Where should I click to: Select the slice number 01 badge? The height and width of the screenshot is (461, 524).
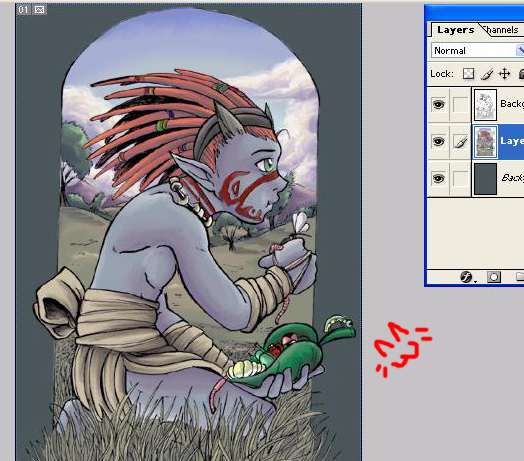(x=23, y=10)
